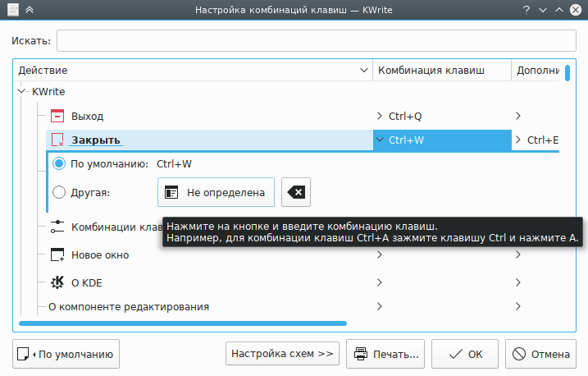Click the horizontal scrollbar under the list
The width and height of the screenshot is (588, 376).
pyautogui.click(x=182, y=323)
